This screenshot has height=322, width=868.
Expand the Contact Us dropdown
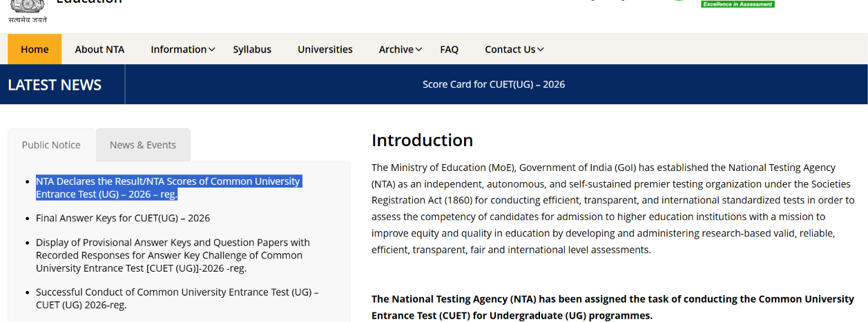click(x=514, y=49)
